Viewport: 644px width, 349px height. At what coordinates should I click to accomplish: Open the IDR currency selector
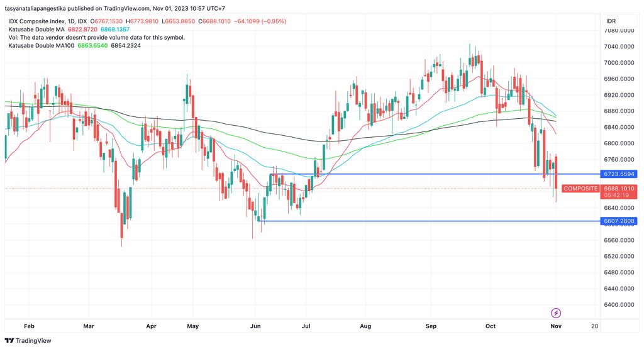pos(611,21)
